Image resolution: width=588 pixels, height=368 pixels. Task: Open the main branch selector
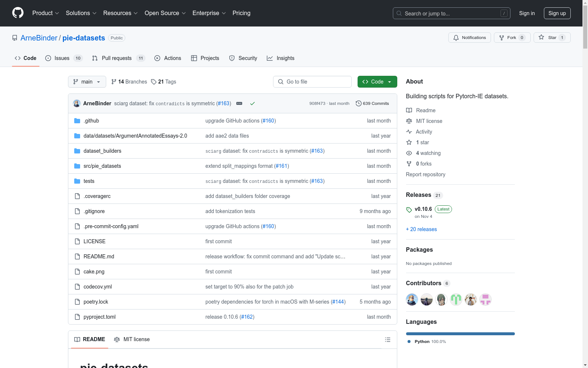[x=87, y=82]
